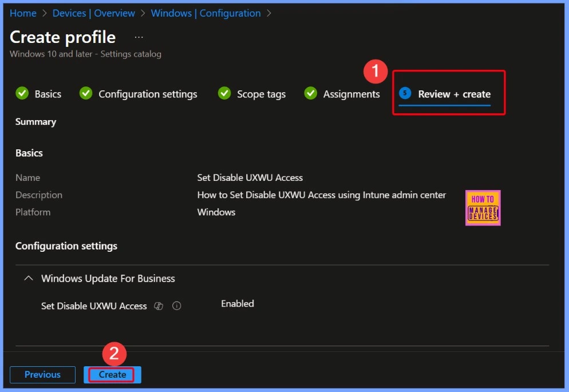Show info tooltip for Set Disable UXWU Access
The width and height of the screenshot is (569, 392).
[x=177, y=306]
